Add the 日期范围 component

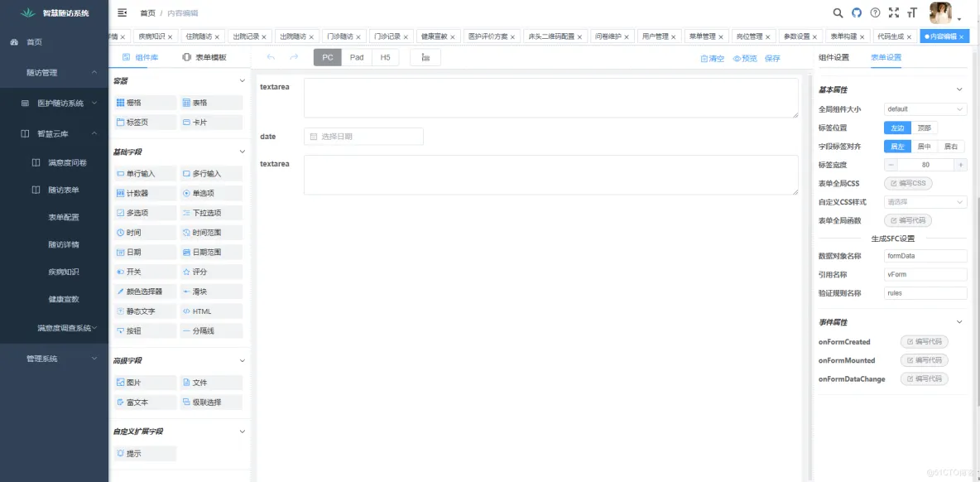211,253
